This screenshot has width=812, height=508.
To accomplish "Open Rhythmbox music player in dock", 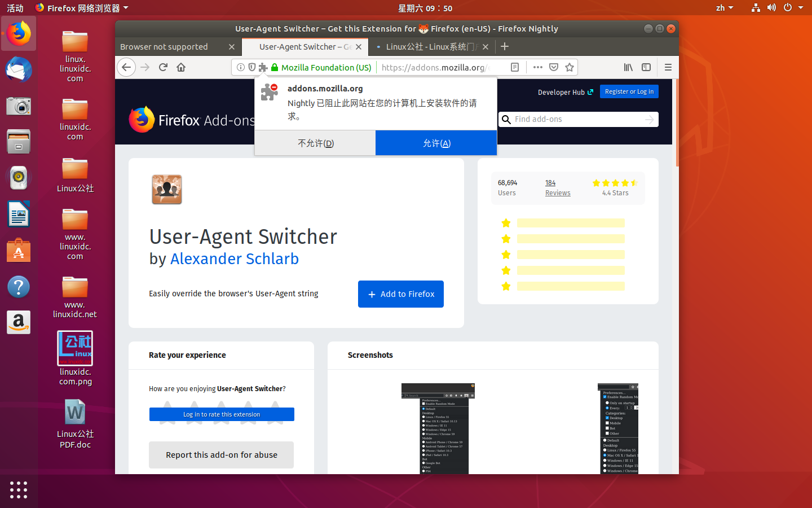I will (19, 178).
